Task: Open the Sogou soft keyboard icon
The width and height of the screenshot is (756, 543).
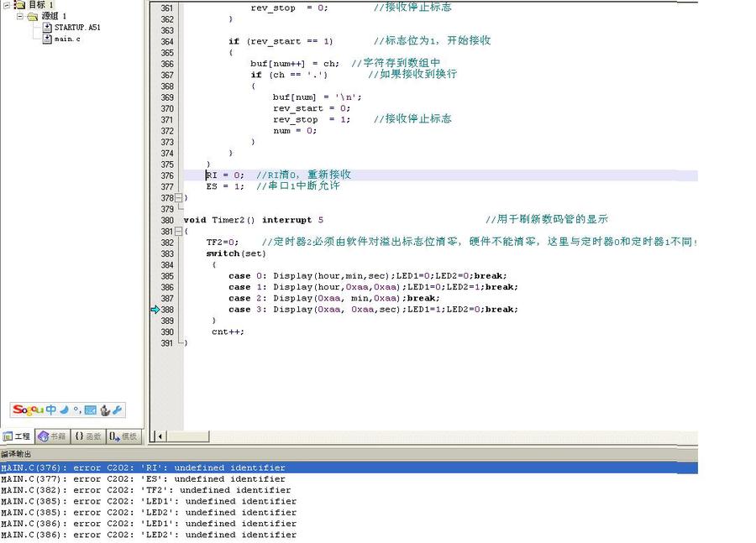Action: click(x=90, y=410)
